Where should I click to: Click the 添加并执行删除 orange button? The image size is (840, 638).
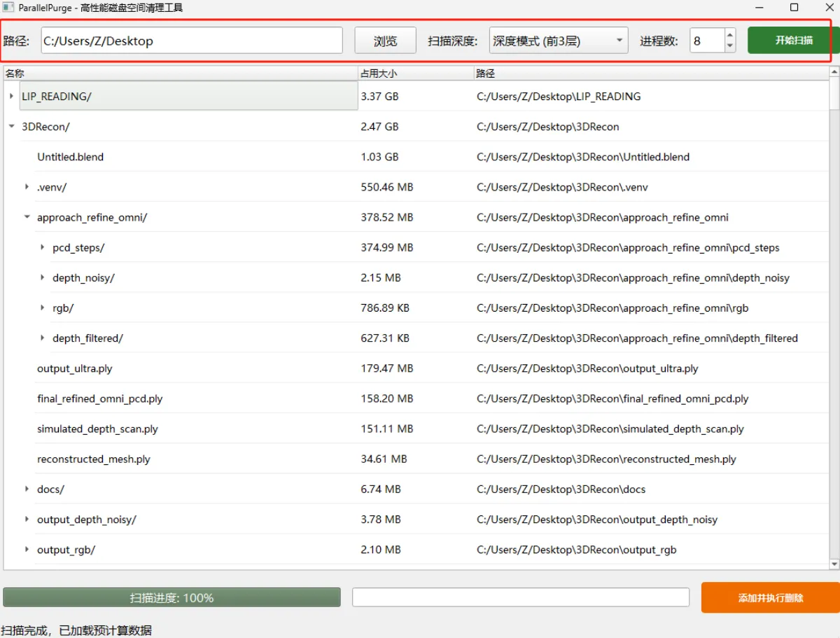[x=771, y=598]
